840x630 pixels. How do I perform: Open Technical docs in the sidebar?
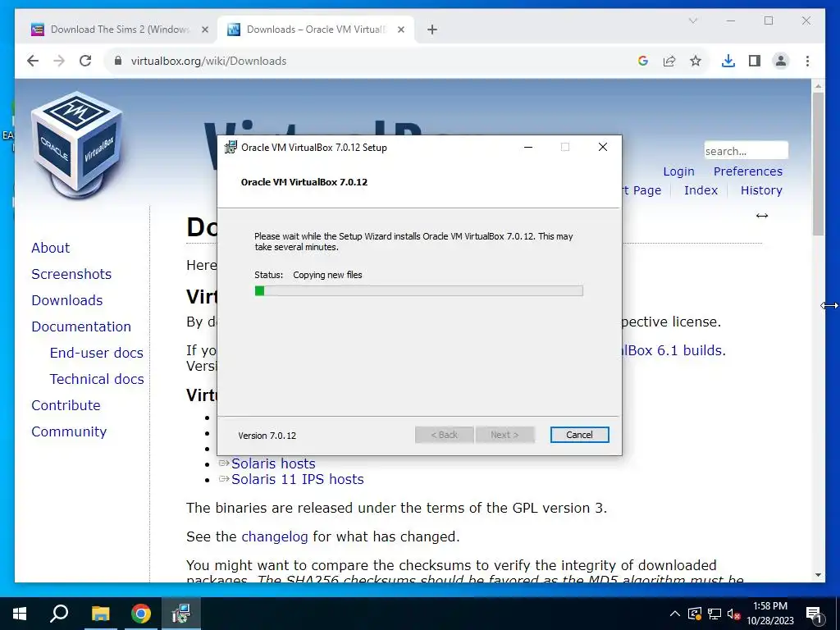pos(97,379)
